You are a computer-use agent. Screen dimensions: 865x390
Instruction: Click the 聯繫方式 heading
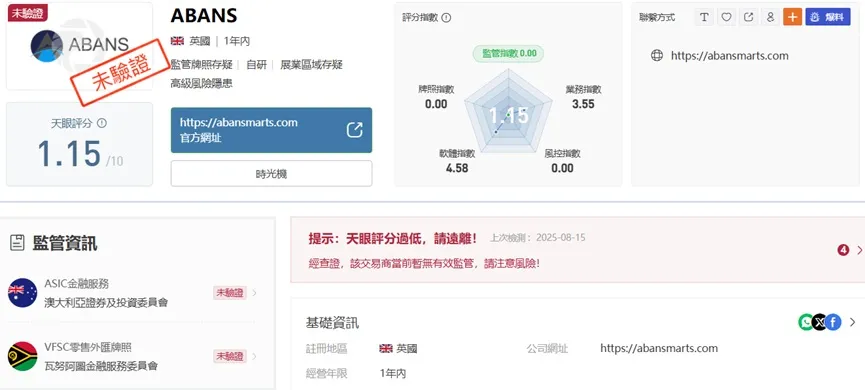tap(656, 17)
